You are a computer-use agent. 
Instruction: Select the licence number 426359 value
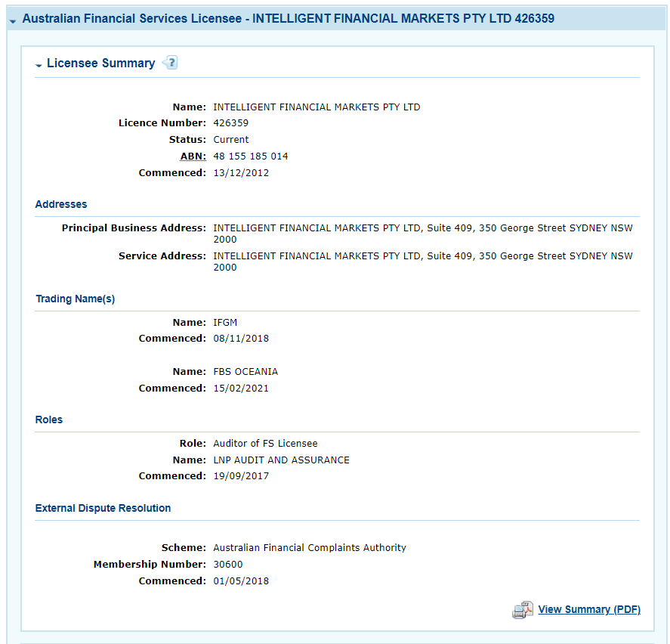(x=230, y=123)
